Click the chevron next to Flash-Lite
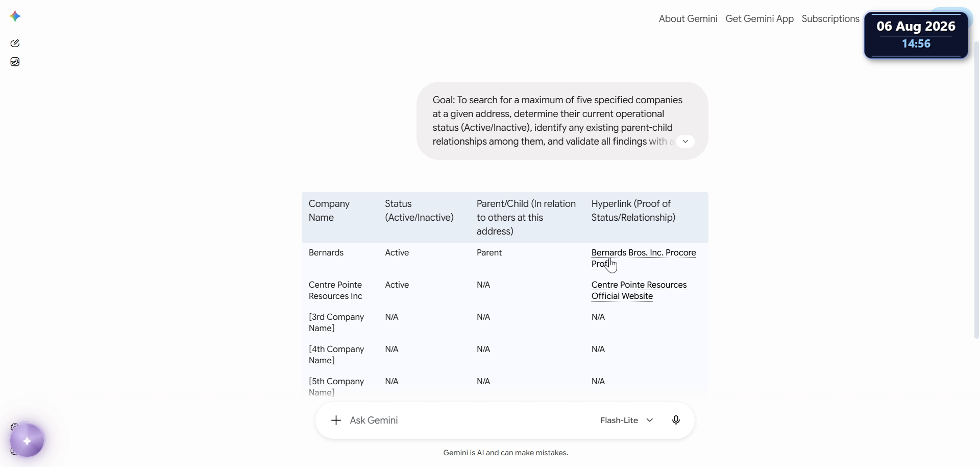Screen dimensions: 980x467 650,421
